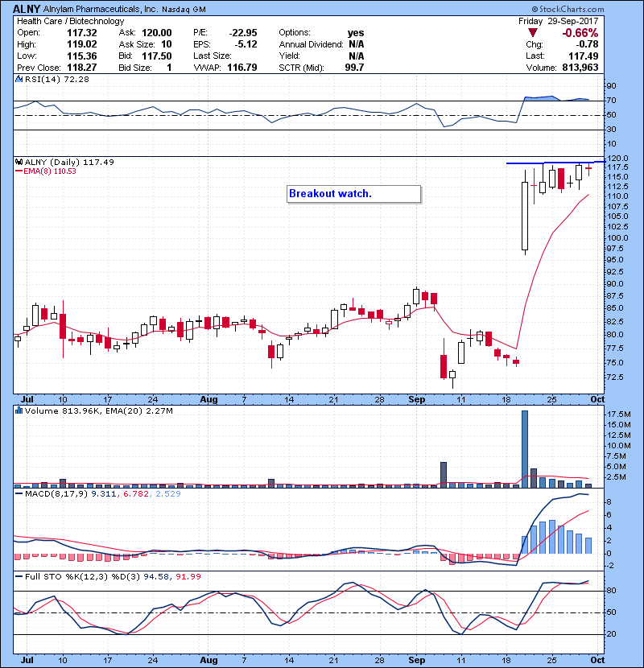Image resolution: width=644 pixels, height=668 pixels.
Task: Click the Low value 115.36
Action: pyautogui.click(x=82, y=56)
